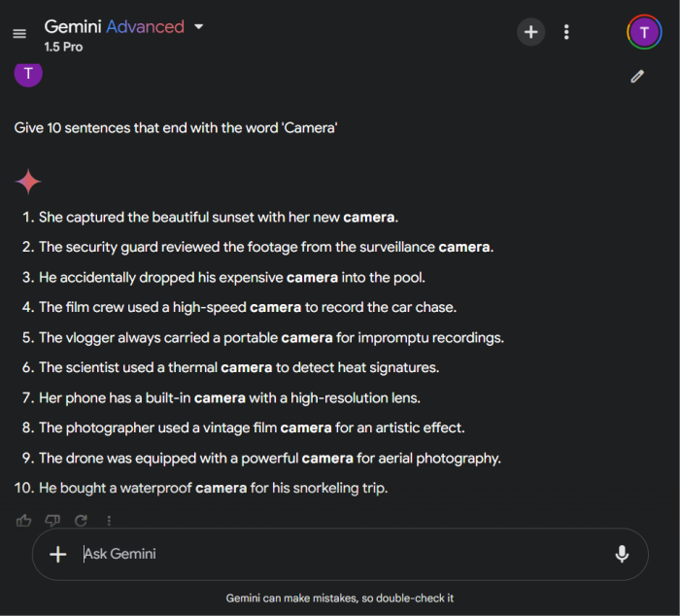
Task: Click the user avatar next to prompt
Action: [28, 73]
